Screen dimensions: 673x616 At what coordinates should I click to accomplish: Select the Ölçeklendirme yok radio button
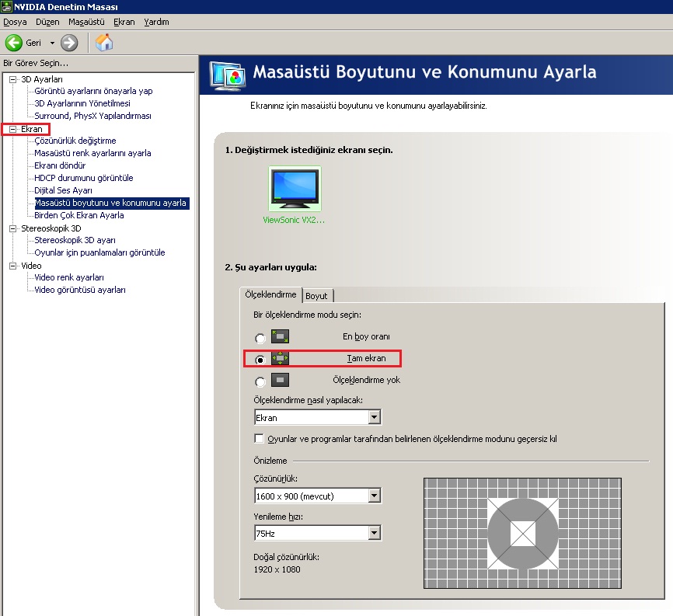[x=260, y=381]
